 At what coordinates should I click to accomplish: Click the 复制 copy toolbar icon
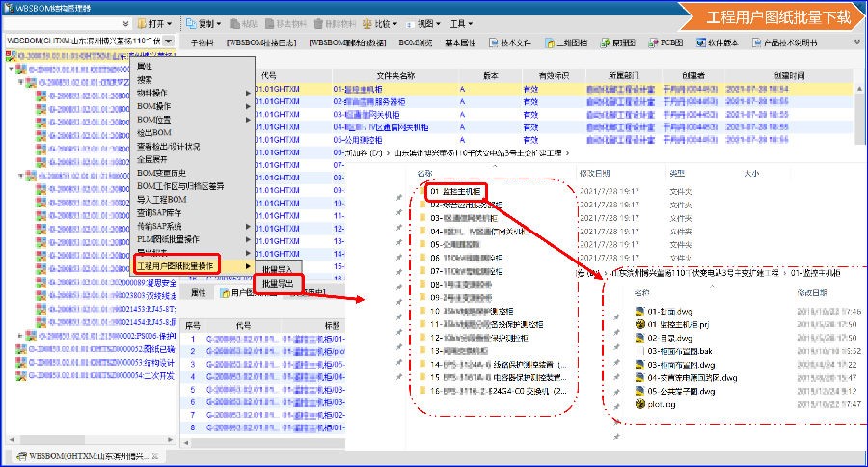[191, 23]
